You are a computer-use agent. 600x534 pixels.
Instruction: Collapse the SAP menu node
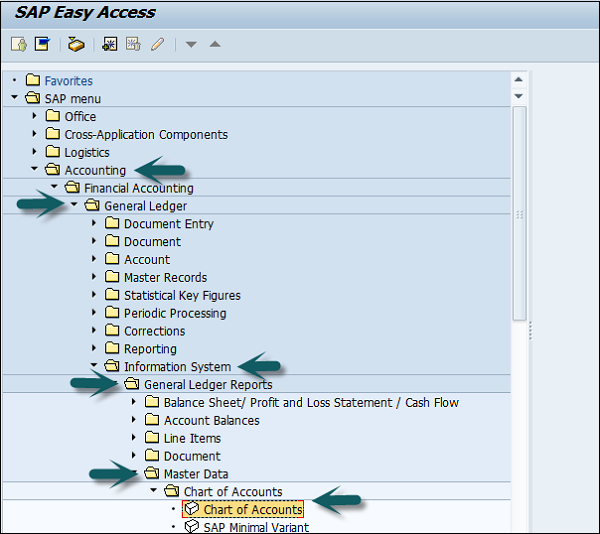(x=15, y=97)
